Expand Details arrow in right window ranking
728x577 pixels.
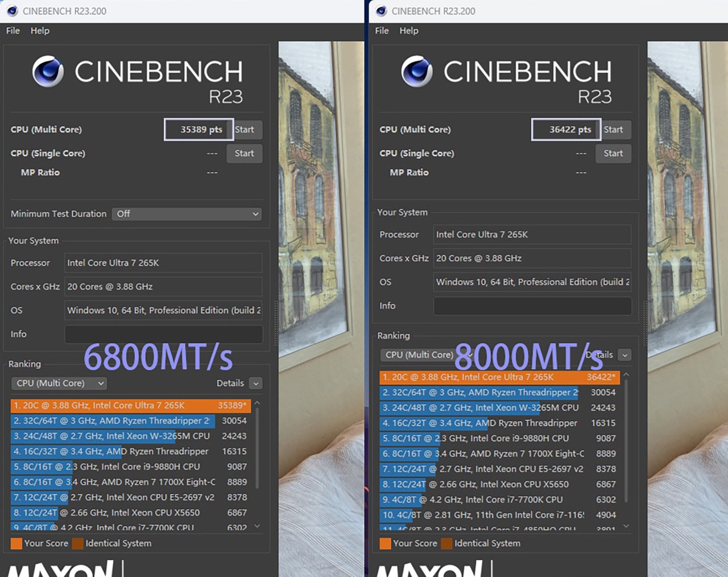[x=624, y=355]
